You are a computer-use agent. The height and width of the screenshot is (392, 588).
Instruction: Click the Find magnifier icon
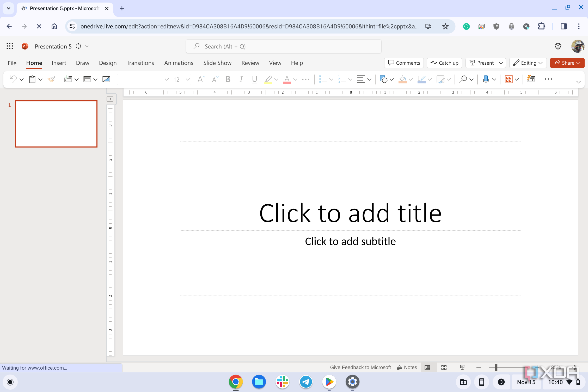463,79
